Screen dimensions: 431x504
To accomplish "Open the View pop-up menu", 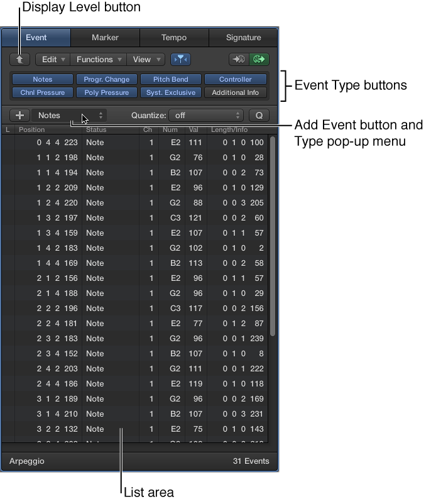I will click(146, 60).
